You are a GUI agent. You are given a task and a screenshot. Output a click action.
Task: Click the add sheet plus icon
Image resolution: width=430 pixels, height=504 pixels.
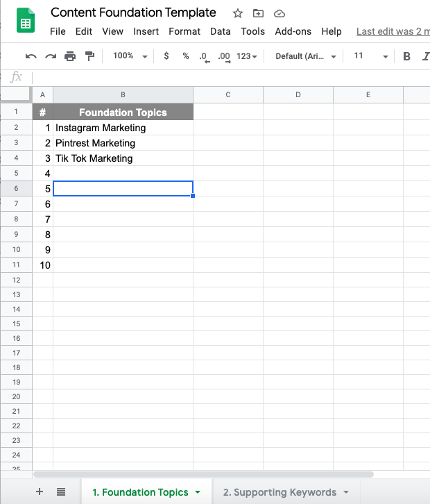(39, 492)
